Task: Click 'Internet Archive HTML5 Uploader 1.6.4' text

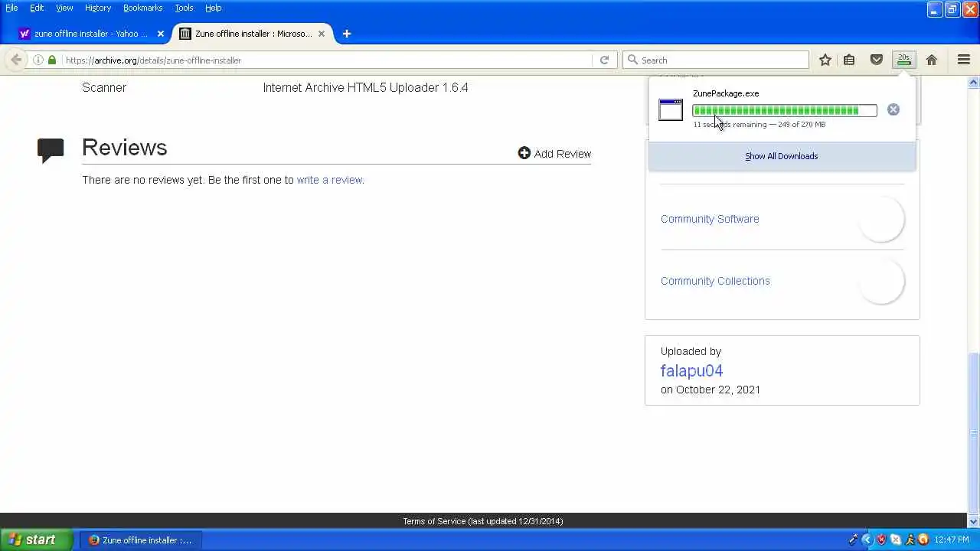Action: (365, 87)
